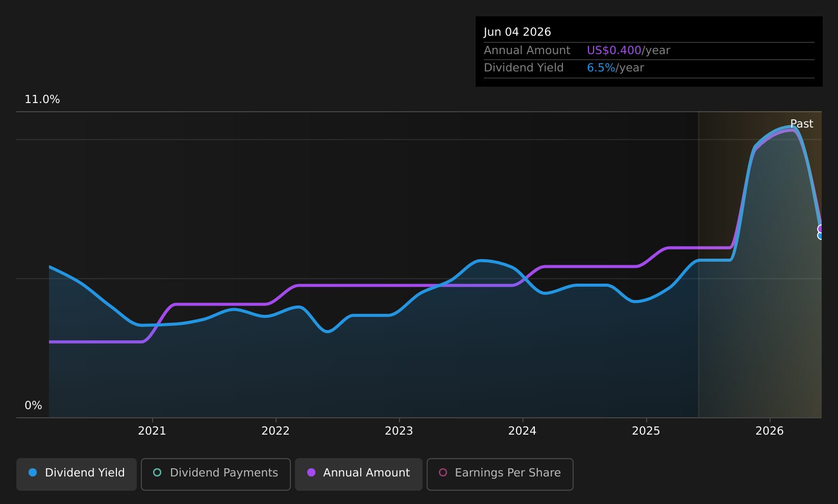Select the 2023 x-axis label
Viewport: 838px width, 504px height.
click(x=399, y=431)
